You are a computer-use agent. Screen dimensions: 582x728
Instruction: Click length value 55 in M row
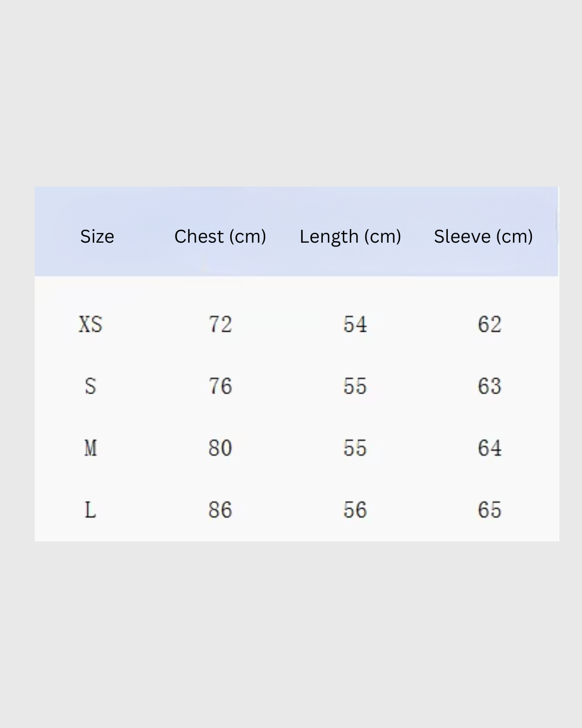point(355,448)
